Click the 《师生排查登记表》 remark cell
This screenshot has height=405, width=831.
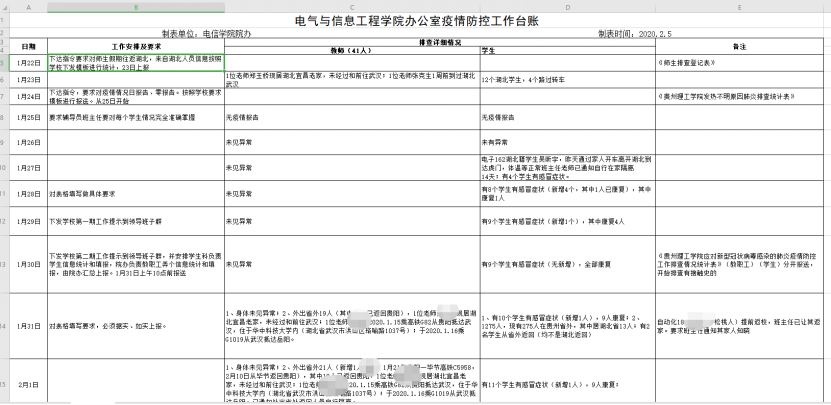(741, 61)
